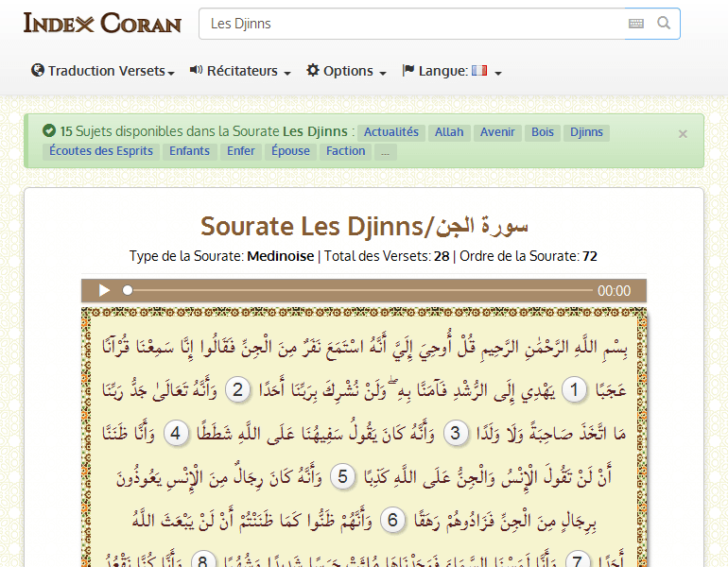
Task: Click verse number 2 marker
Action: (240, 389)
